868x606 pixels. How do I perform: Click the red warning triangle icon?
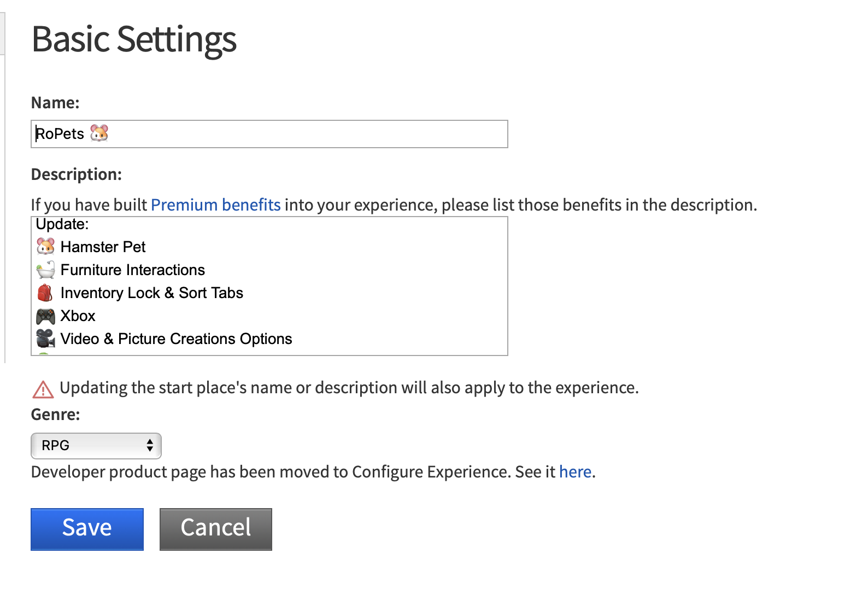click(43, 389)
